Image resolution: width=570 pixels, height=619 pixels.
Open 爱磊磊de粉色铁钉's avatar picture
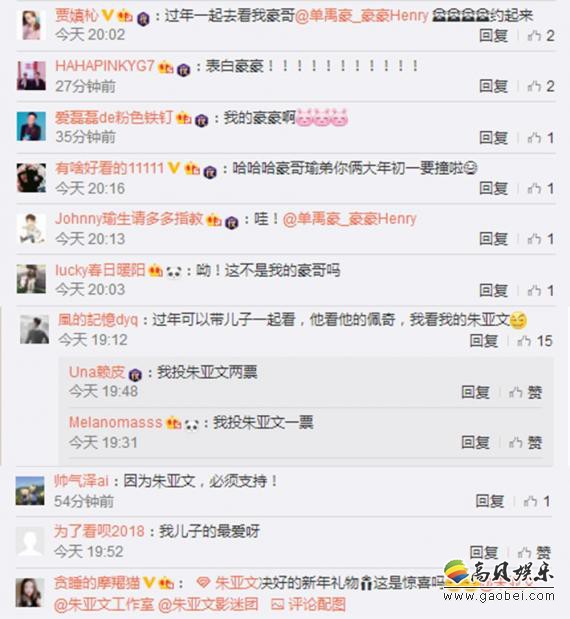[31, 126]
